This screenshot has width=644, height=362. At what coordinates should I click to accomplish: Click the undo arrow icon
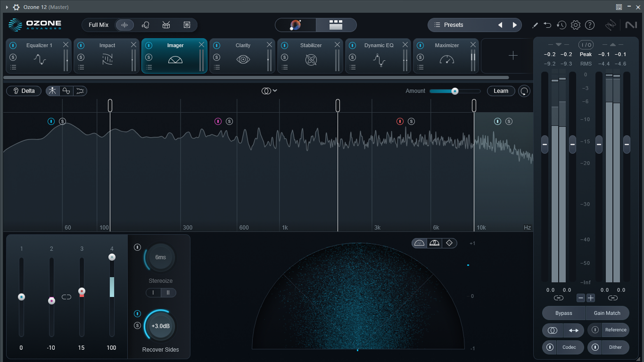[547, 25]
